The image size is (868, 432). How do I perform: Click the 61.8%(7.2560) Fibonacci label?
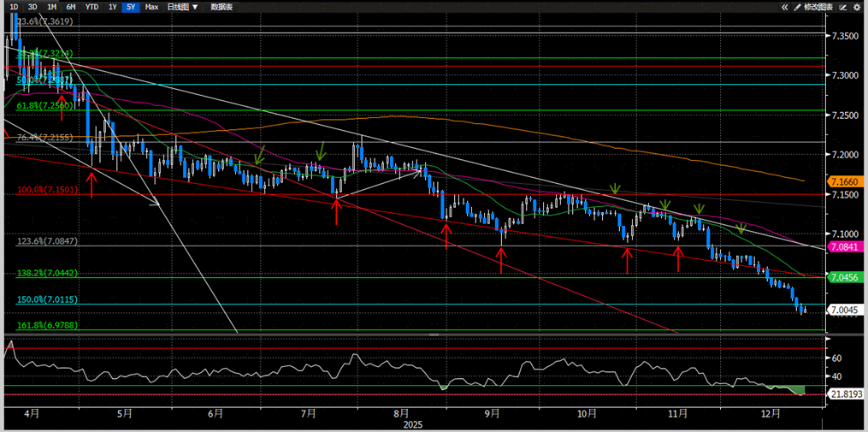pyautogui.click(x=45, y=104)
